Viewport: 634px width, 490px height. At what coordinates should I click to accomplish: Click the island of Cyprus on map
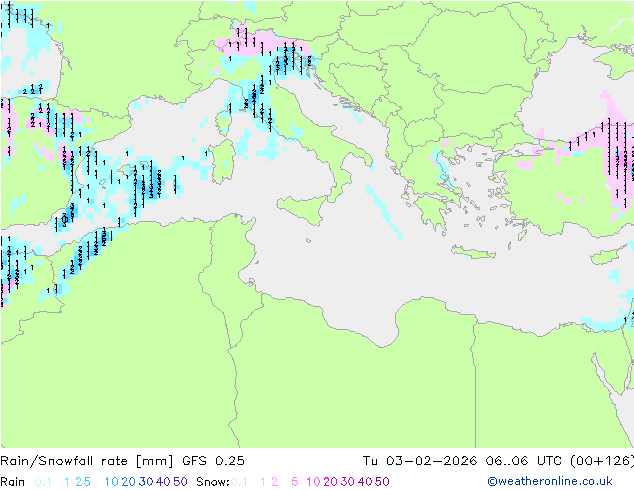coord(607,256)
